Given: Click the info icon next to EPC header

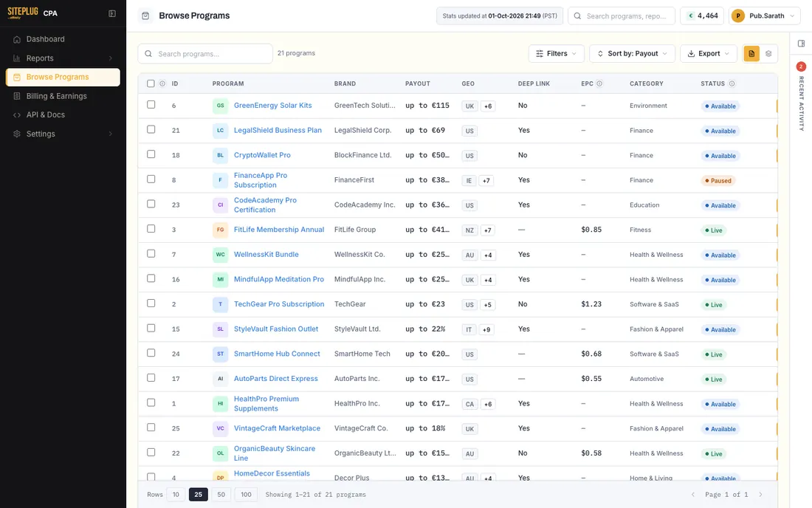Looking at the screenshot, I should pyautogui.click(x=599, y=83).
